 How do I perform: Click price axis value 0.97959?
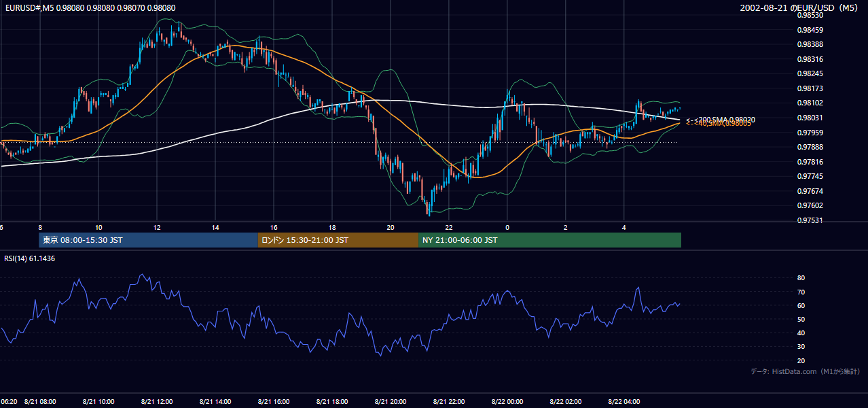coord(810,133)
